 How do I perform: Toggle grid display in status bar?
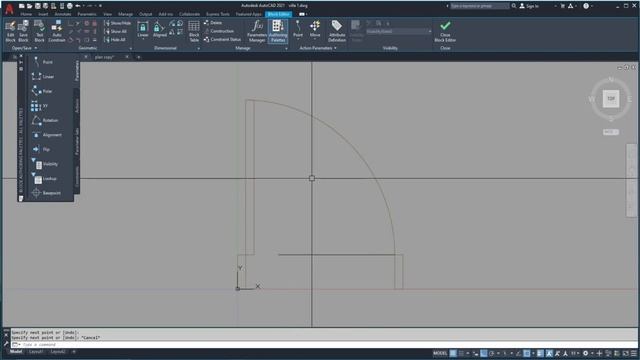coord(453,353)
